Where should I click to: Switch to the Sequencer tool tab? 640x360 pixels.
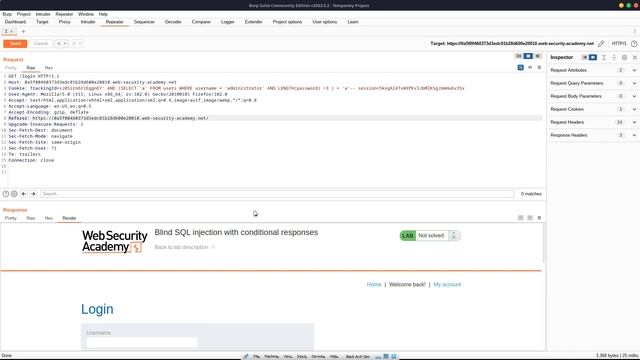pos(144,22)
